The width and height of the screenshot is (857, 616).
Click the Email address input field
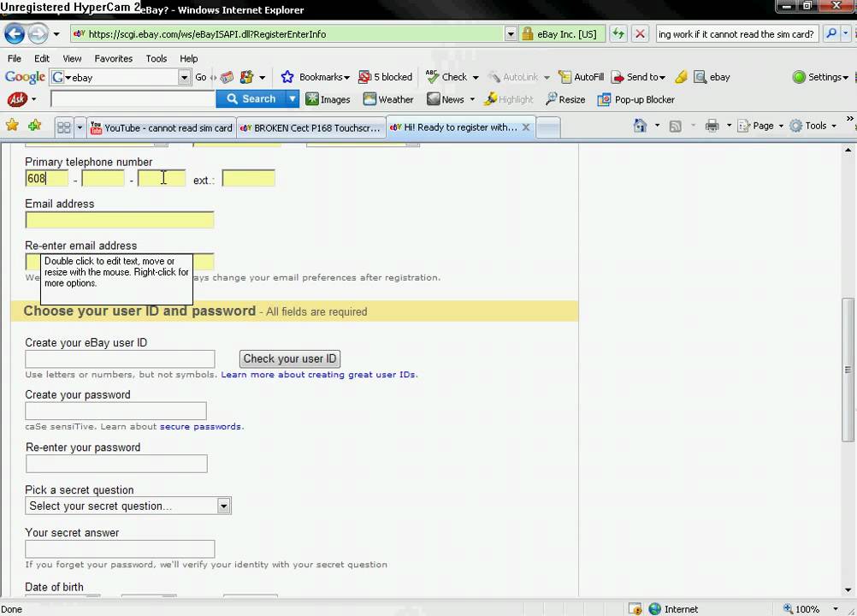119,220
